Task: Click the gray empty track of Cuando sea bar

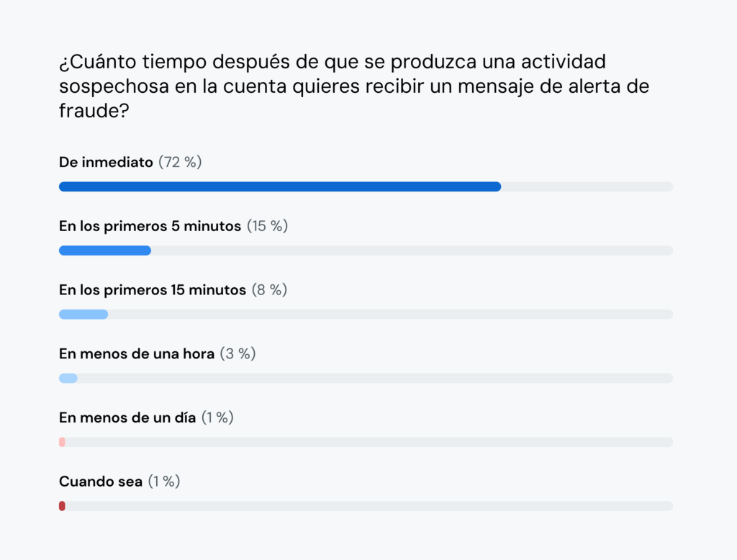Action: (368, 506)
